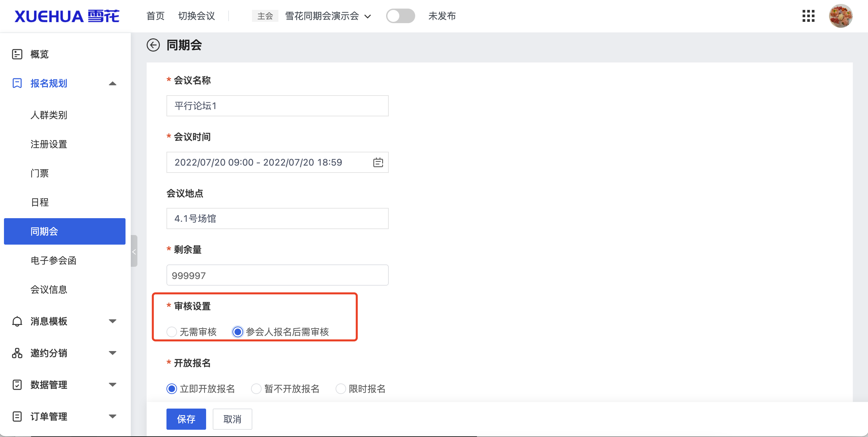Open the user avatar menu
This screenshot has height=437, width=868.
point(840,16)
